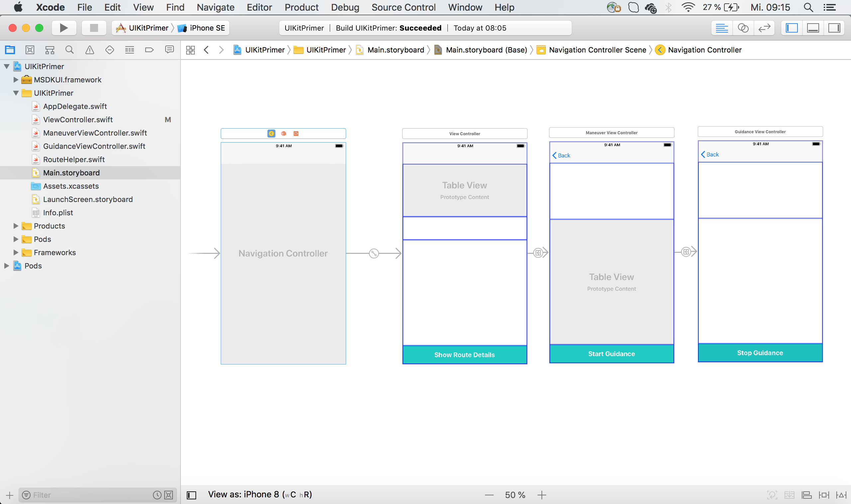This screenshot has height=504, width=851.
Task: Zoom in on the storyboard canvas
Action: [x=542, y=495]
